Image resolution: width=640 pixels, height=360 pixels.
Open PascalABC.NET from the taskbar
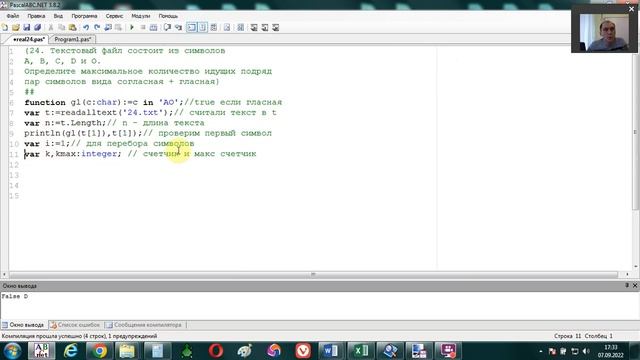[41, 351]
